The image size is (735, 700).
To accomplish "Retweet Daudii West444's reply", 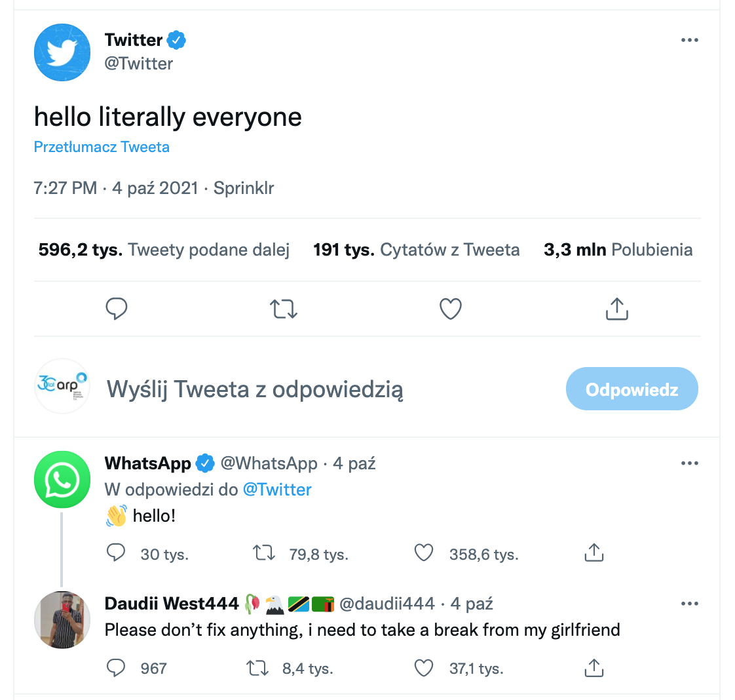I will pos(257,668).
